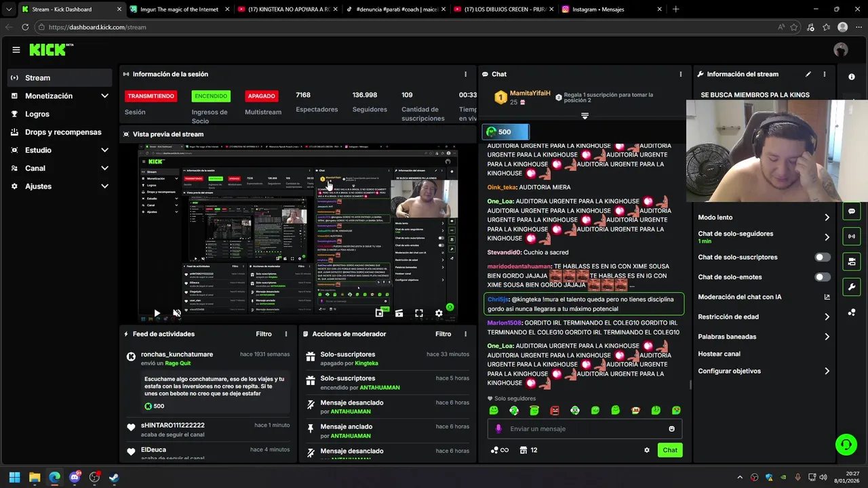Image resolution: width=868 pixels, height=488 pixels.
Task: Open Feed de actividades three-dot menu
Action: click(x=286, y=334)
